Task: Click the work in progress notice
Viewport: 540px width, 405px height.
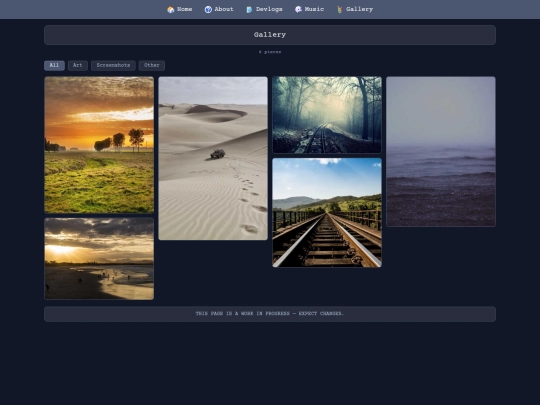Action: (270, 314)
